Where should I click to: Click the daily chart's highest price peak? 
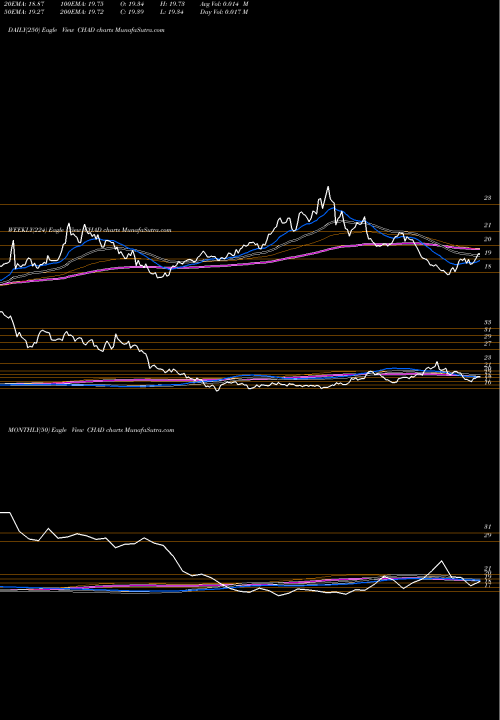(x=328, y=187)
